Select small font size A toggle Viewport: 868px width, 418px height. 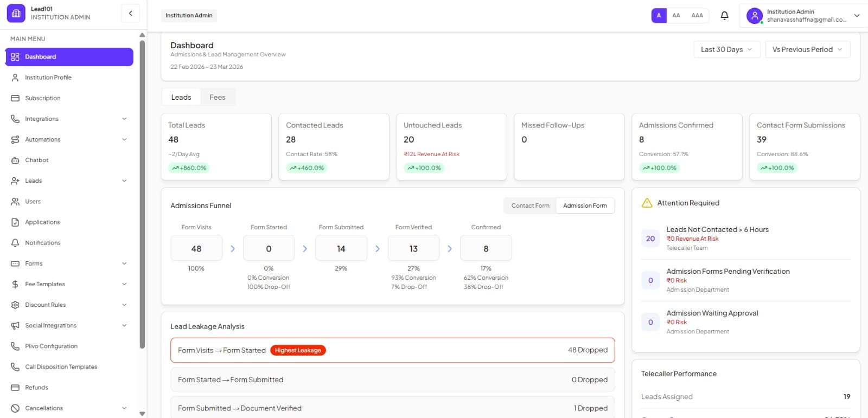tap(659, 15)
